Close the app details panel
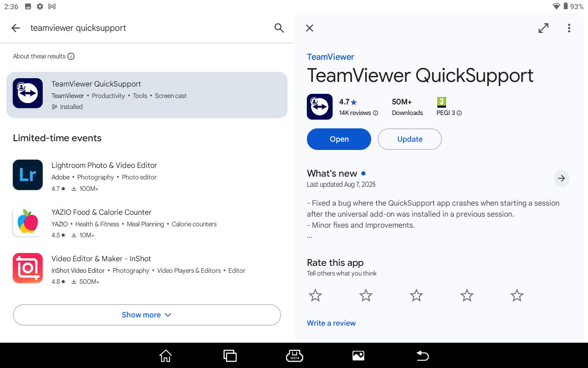The image size is (588, 368). 310,28
